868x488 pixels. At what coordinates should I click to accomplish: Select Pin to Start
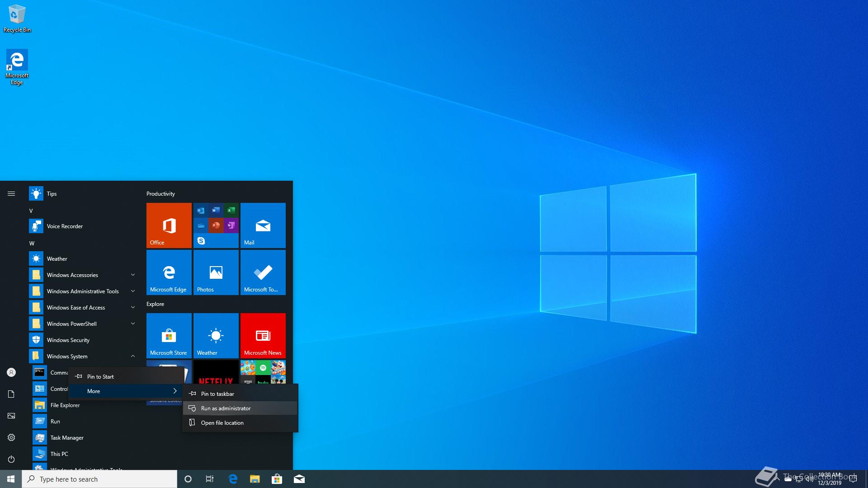126,376
